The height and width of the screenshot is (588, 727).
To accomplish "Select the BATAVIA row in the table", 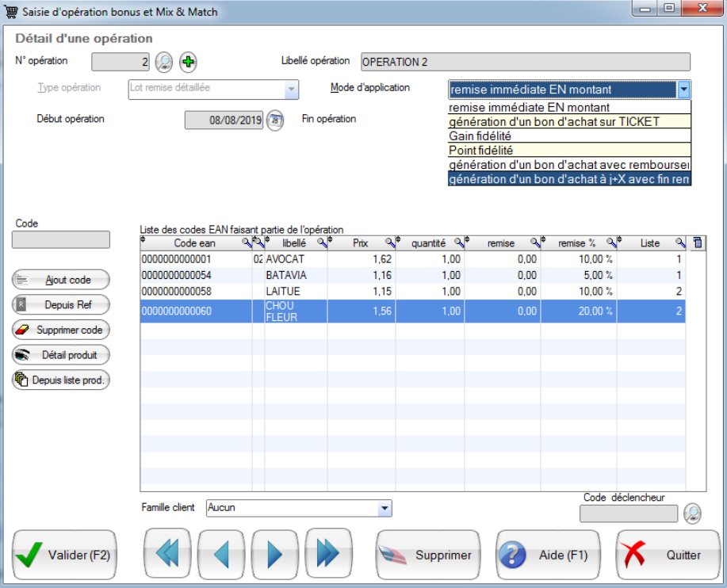I will tap(285, 275).
